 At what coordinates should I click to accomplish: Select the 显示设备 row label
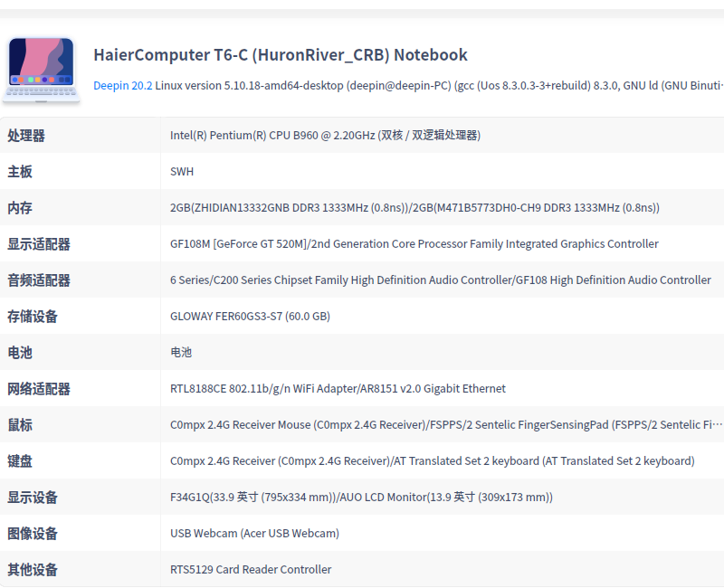(33, 498)
